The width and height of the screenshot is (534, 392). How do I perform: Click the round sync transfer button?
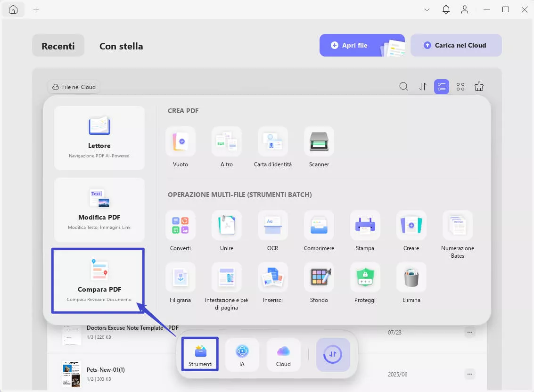click(x=333, y=354)
